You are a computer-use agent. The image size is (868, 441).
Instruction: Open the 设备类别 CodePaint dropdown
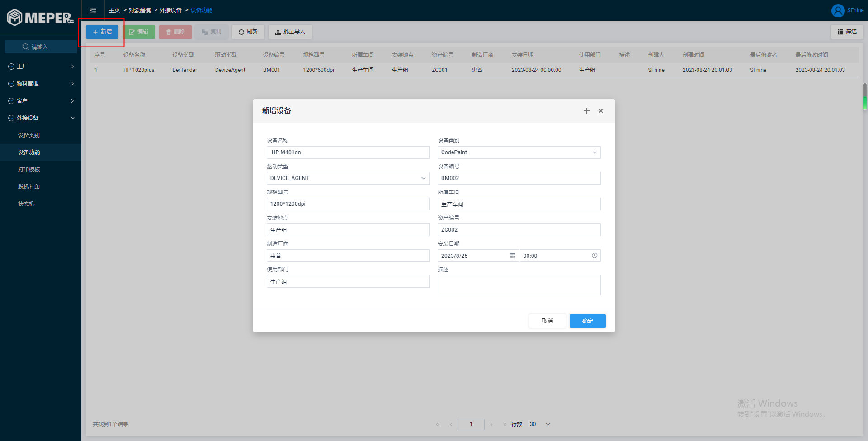[519, 152]
